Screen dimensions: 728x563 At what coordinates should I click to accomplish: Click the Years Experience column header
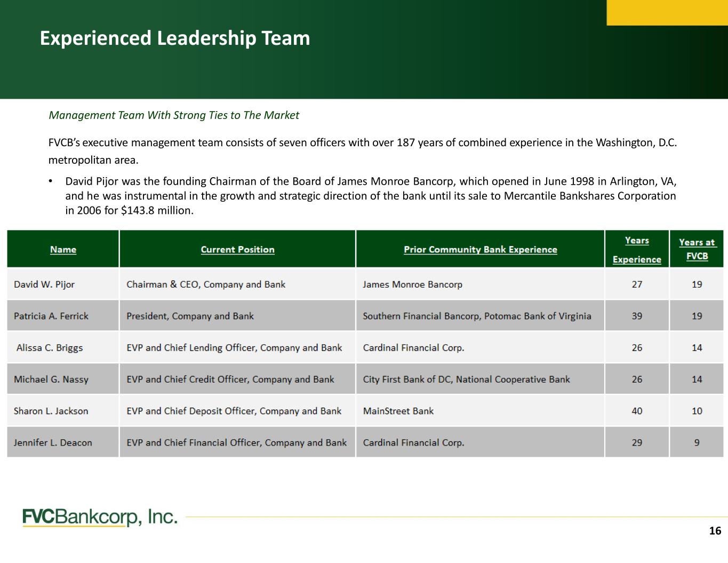coord(637,249)
